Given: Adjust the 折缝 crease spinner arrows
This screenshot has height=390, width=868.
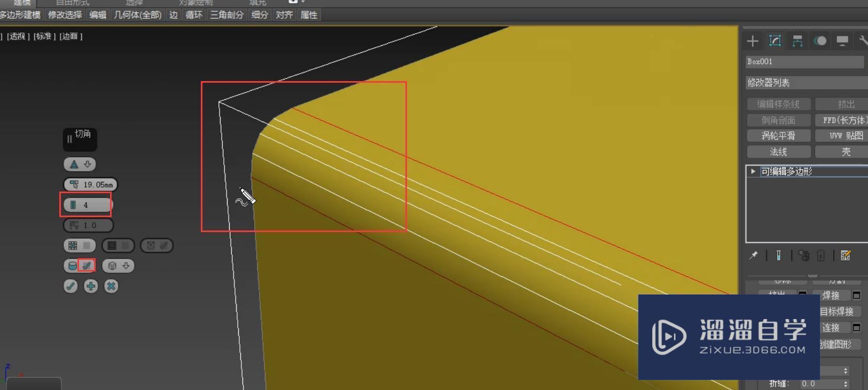Looking at the screenshot, I should click(x=846, y=384).
